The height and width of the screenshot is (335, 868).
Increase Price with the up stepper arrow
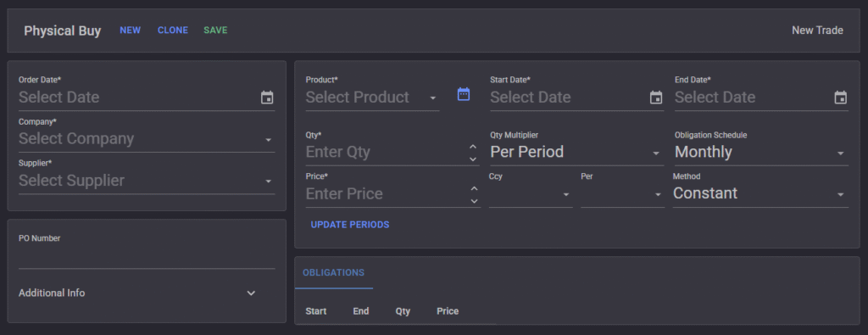[474, 189]
